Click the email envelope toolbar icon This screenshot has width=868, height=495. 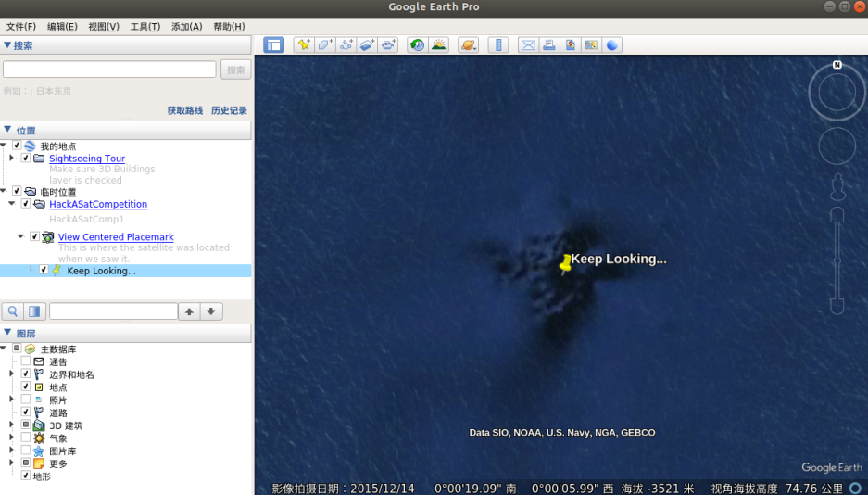click(528, 44)
